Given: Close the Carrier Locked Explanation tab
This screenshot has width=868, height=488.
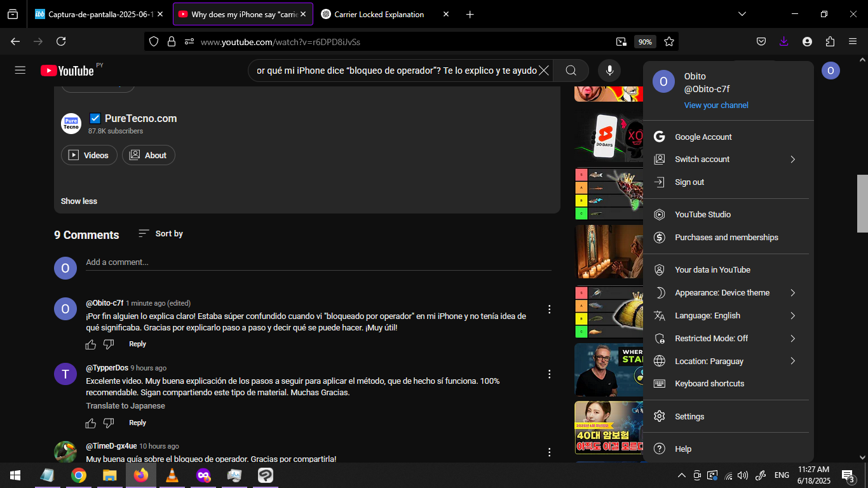Looking at the screenshot, I should (x=446, y=14).
